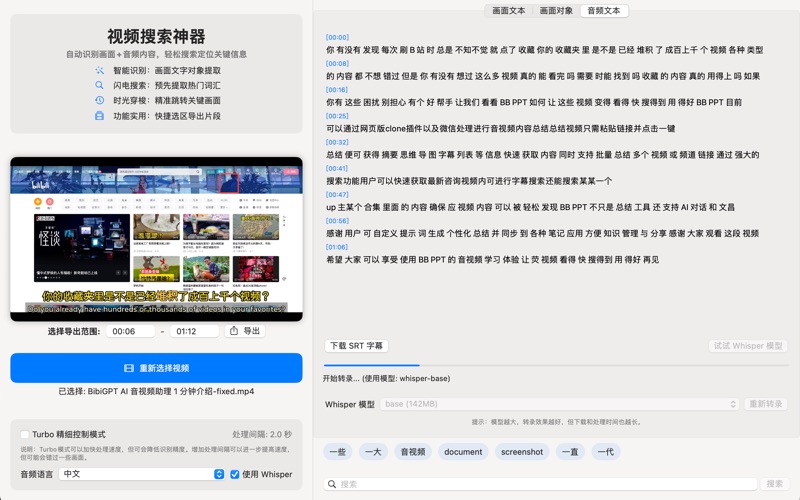Click the transcription progress bar
This screenshot has height=500, width=800.
556,365
